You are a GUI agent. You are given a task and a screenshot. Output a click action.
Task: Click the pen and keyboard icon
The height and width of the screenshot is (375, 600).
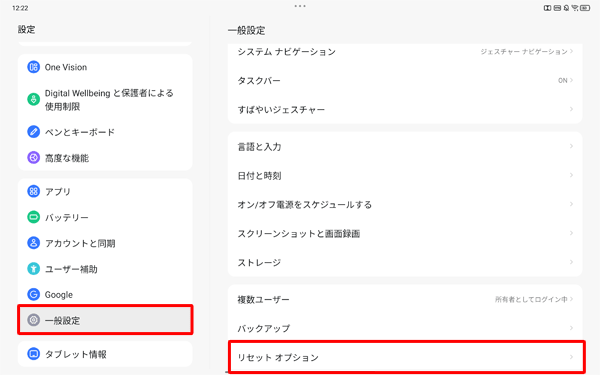33,132
